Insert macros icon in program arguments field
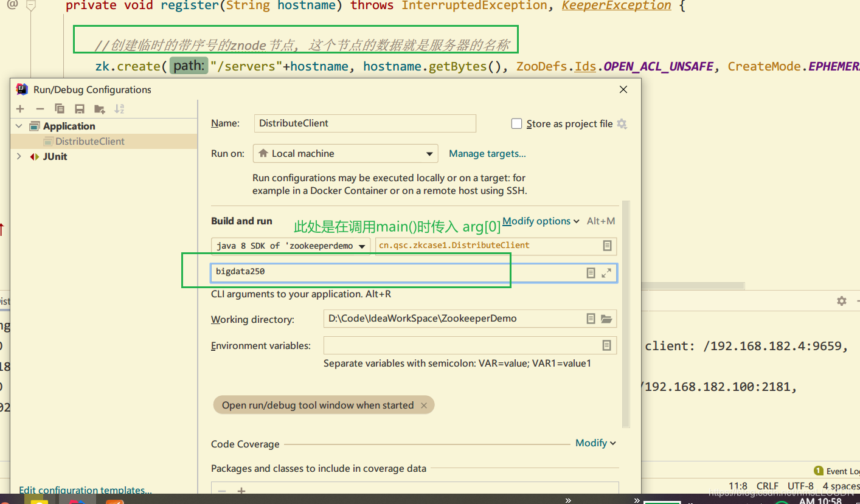The image size is (860, 504). click(591, 273)
